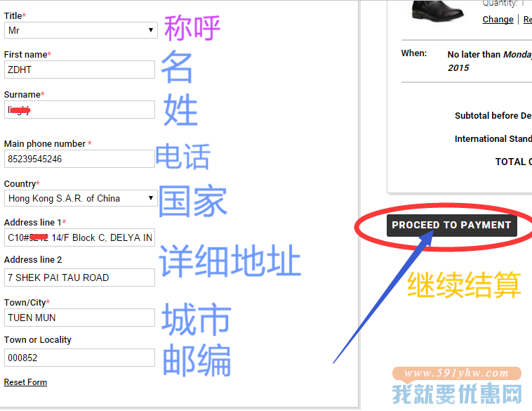Select the Town/City field containing TUEN MUN

point(79,318)
